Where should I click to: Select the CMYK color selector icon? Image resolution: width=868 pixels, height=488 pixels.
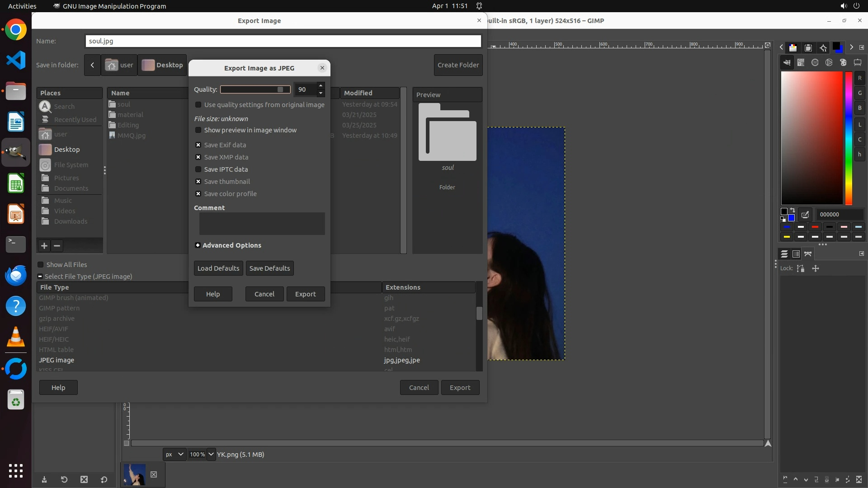[x=801, y=63]
